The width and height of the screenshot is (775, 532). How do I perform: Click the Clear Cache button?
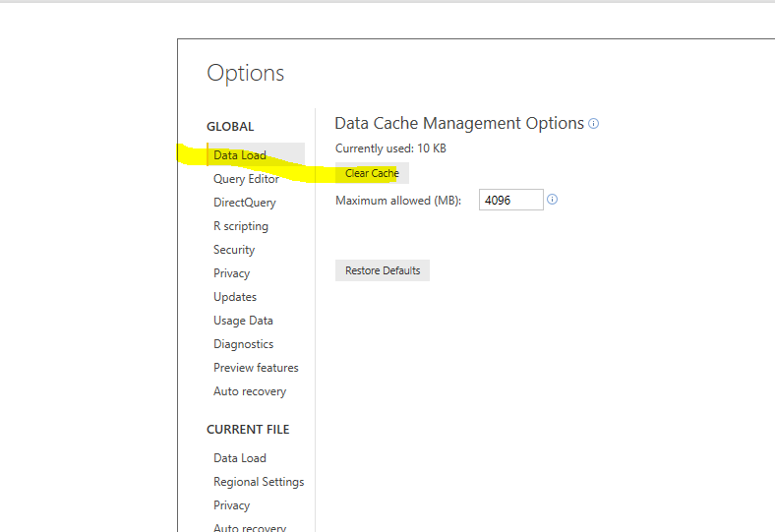[372, 173]
